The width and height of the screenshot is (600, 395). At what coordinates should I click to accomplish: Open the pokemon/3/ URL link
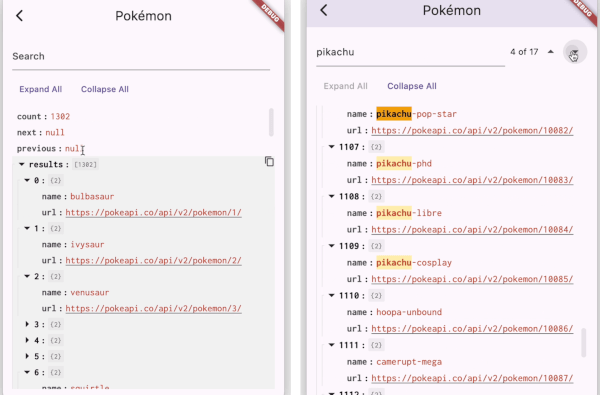click(153, 308)
